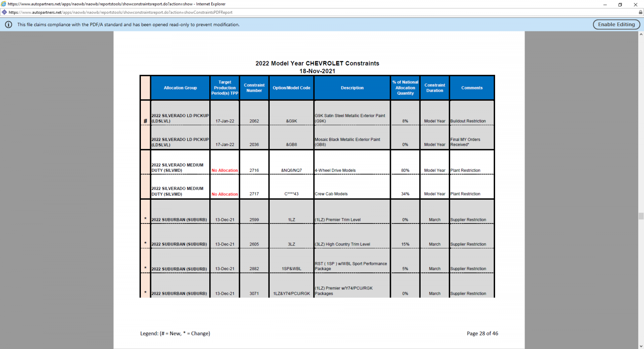Click the Final MY Orders Received comment
The image size is (644, 349).
coord(465,142)
